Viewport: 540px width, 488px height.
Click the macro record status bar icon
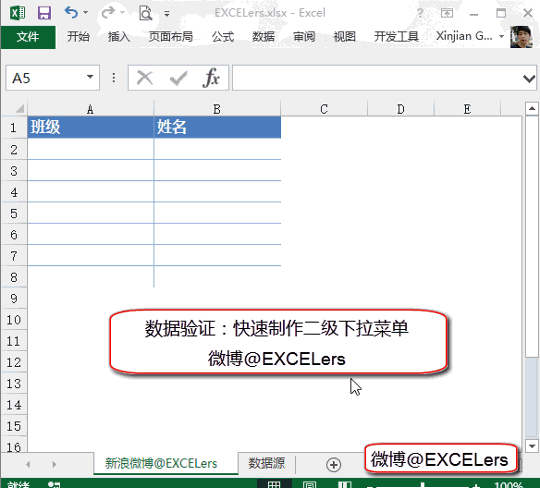point(54,484)
